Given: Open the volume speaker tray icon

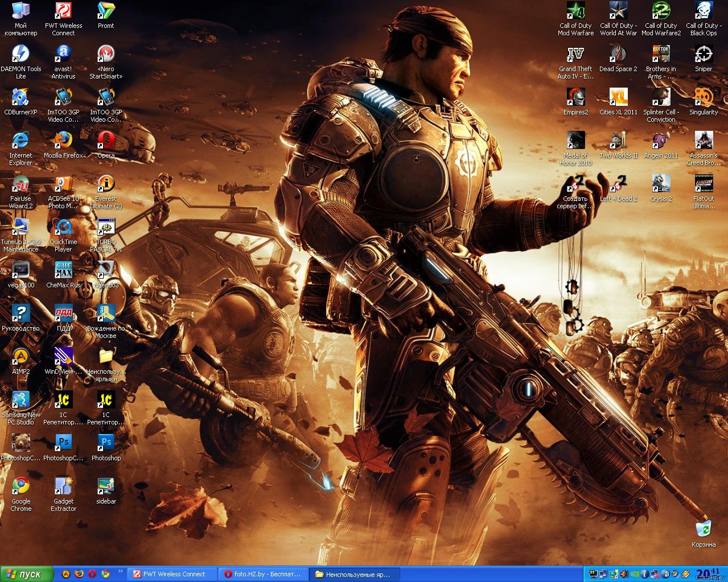Looking at the screenshot, I should tap(624, 574).
